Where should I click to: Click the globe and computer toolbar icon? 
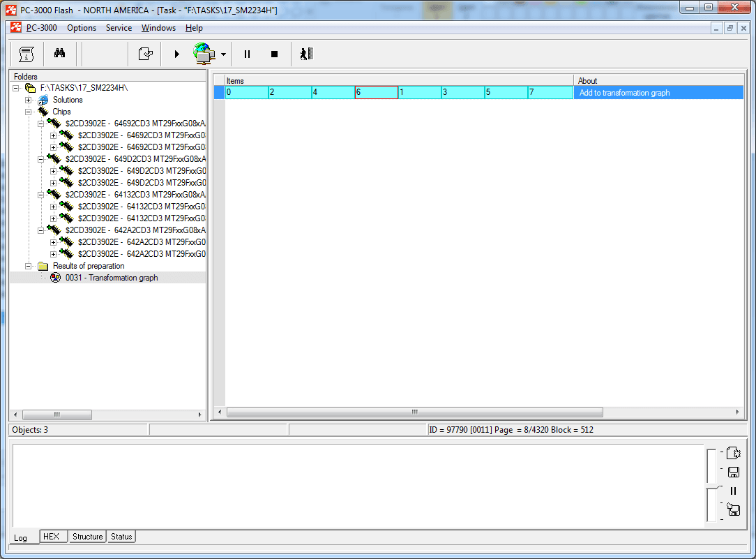(204, 54)
